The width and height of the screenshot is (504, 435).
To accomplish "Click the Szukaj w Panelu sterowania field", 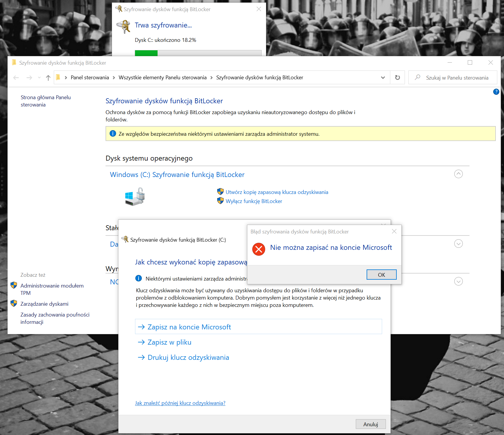I will point(453,78).
